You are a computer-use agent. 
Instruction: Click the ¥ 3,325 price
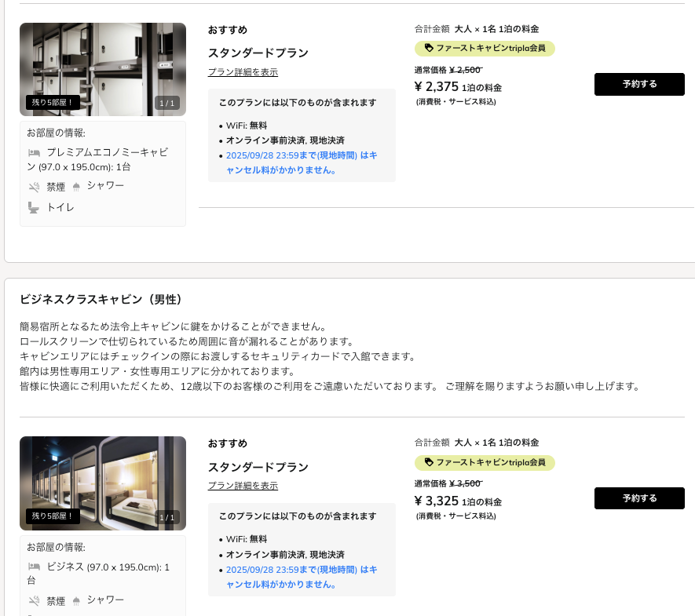[x=436, y=501]
